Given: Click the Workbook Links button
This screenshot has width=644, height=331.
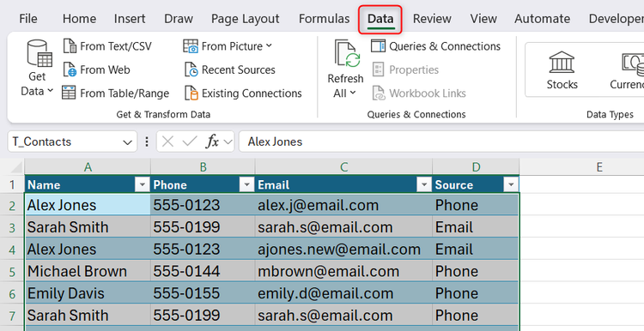Looking at the screenshot, I should [x=419, y=93].
